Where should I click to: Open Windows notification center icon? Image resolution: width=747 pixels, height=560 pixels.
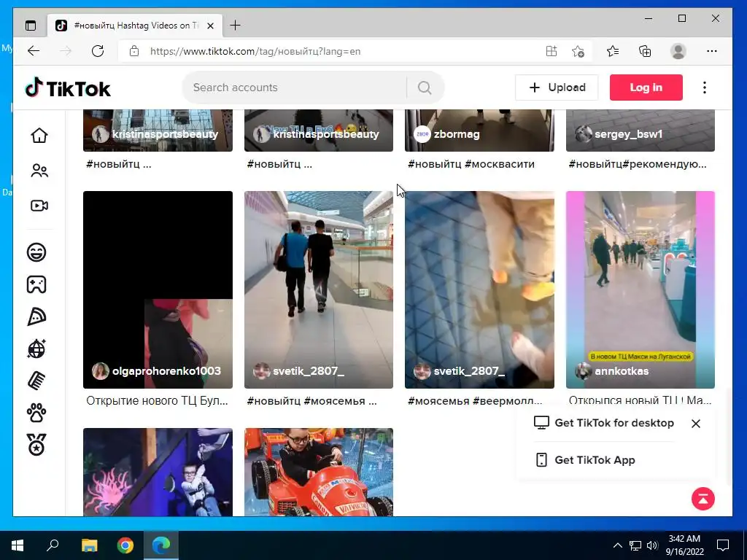pyautogui.click(x=723, y=545)
